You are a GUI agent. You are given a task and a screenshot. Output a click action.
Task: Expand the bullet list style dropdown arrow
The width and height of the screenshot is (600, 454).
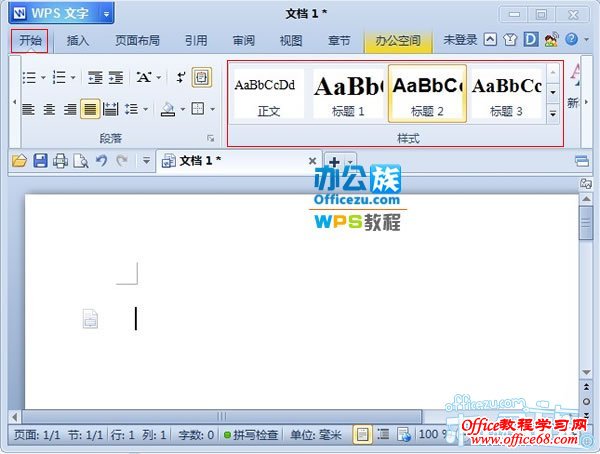(x=43, y=78)
